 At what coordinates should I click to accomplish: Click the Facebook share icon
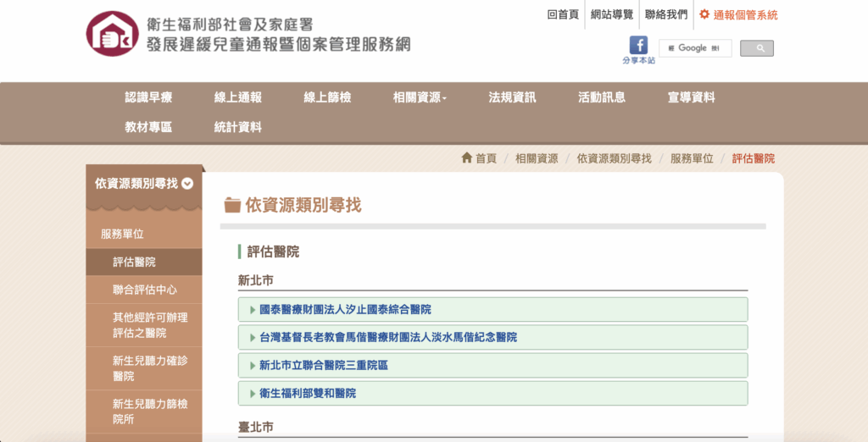pyautogui.click(x=638, y=46)
